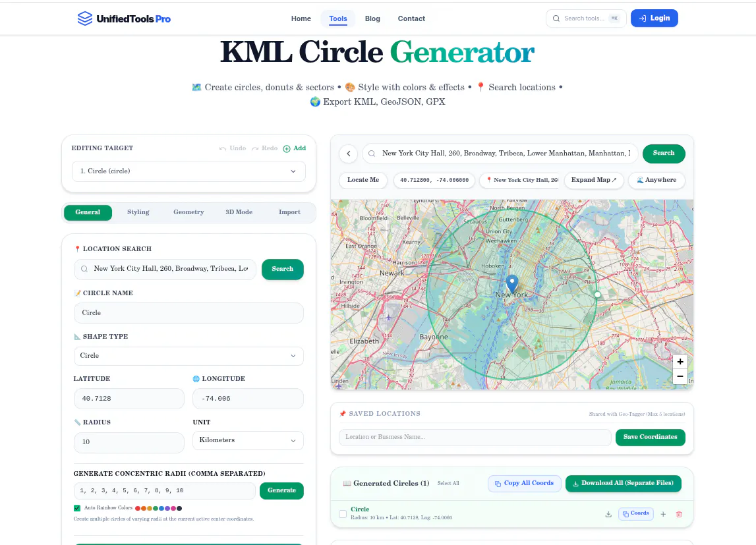Click the Location or Business Name field
Image resolution: width=756 pixels, height=545 pixels.
pyautogui.click(x=475, y=438)
